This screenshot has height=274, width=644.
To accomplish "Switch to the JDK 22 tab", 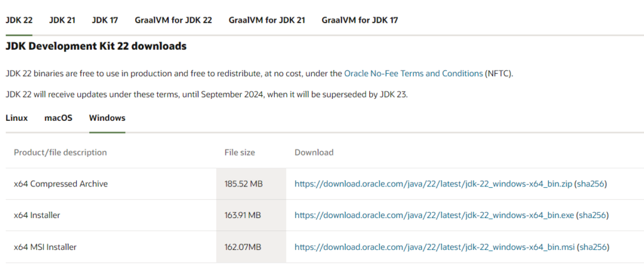I will (19, 20).
